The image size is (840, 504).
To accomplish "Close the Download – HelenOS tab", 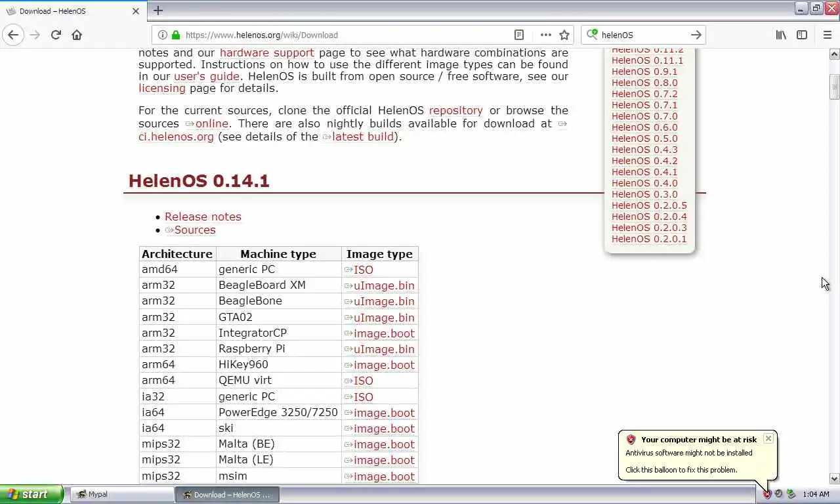I will tap(136, 11).
